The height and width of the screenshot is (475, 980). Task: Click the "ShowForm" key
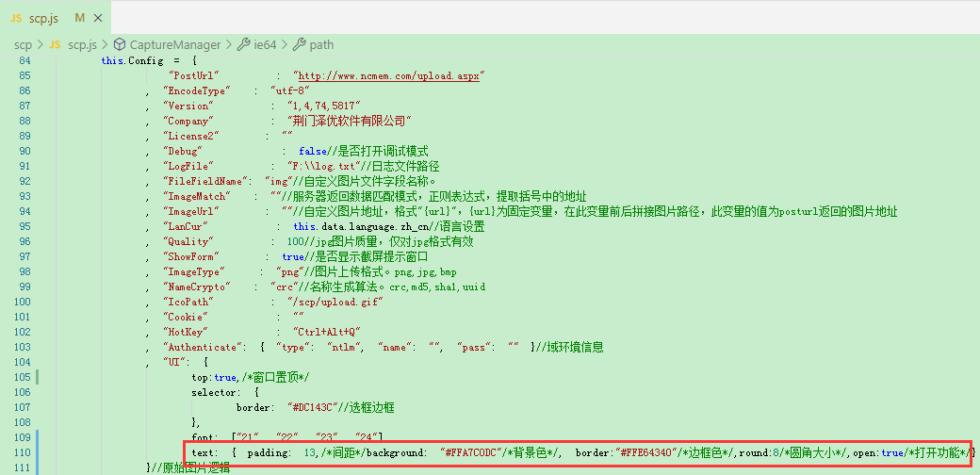click(x=191, y=255)
